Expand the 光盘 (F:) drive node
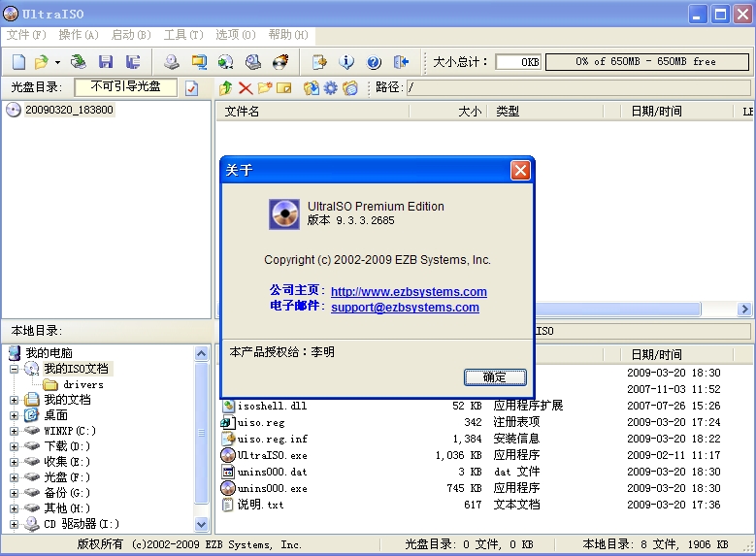 pyautogui.click(x=14, y=477)
